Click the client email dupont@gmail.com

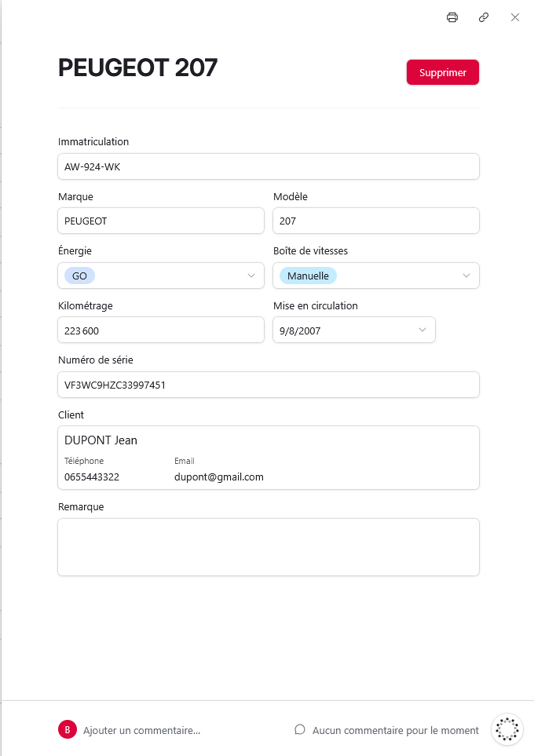click(x=219, y=477)
